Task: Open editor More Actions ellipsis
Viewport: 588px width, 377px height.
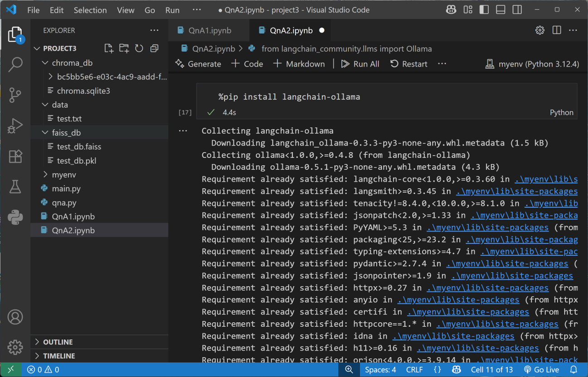Action: tap(573, 30)
